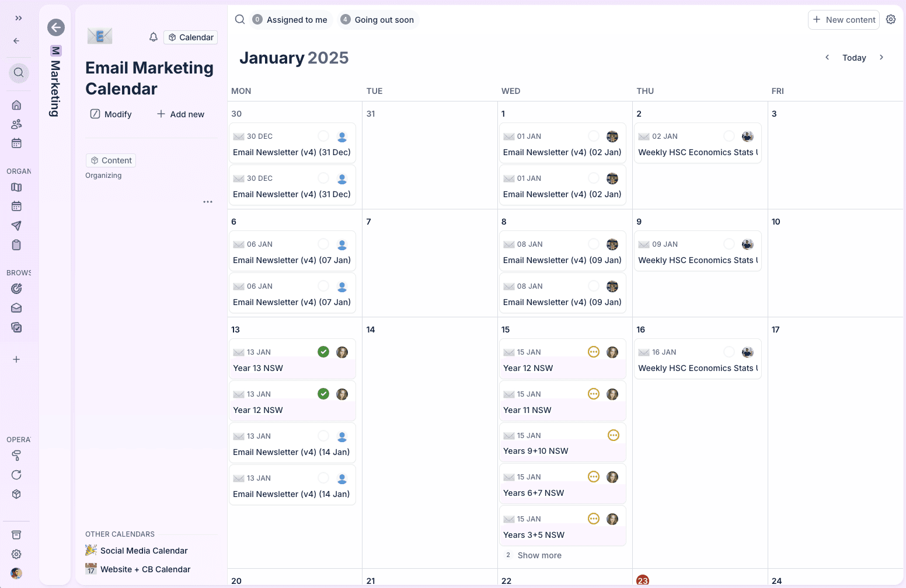Open the checkbox-stack tasks icon under BROWSE
This screenshot has height=588, width=906.
pos(16,327)
